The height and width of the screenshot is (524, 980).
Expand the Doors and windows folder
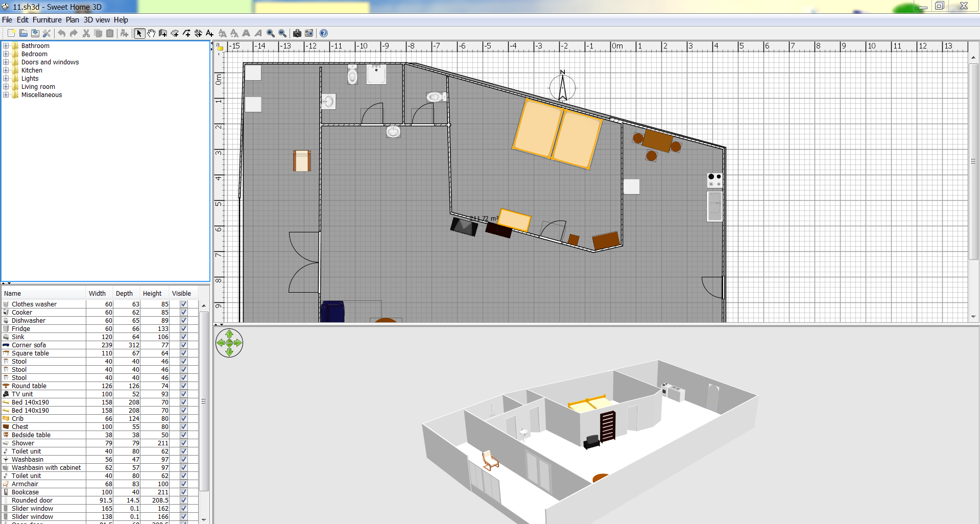coord(6,62)
